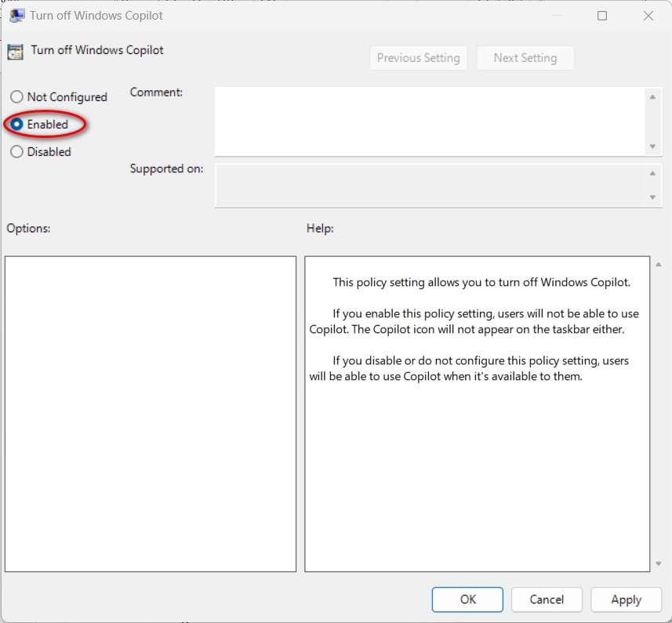Click the setting icon beside the policy heading

click(x=16, y=52)
